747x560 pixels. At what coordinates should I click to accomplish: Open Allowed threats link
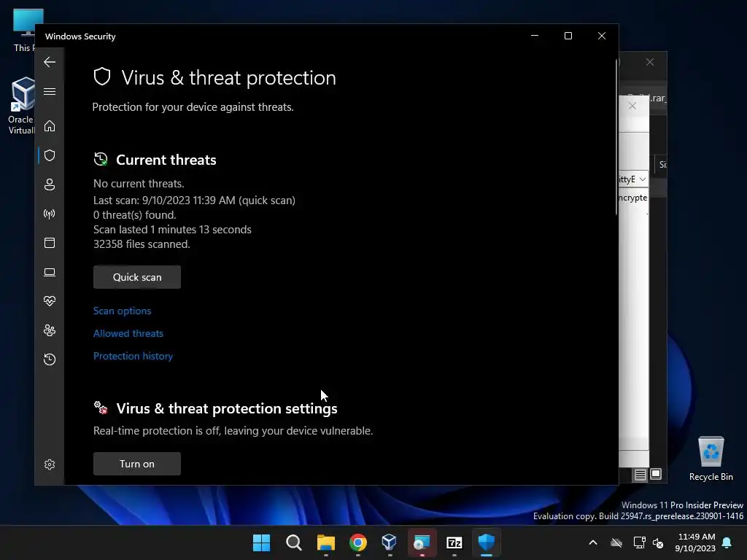128,333
